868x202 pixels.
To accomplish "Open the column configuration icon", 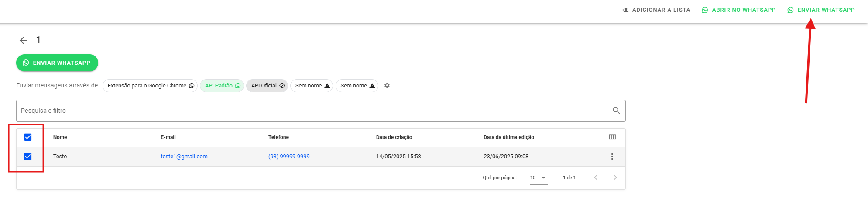I will pos(612,137).
